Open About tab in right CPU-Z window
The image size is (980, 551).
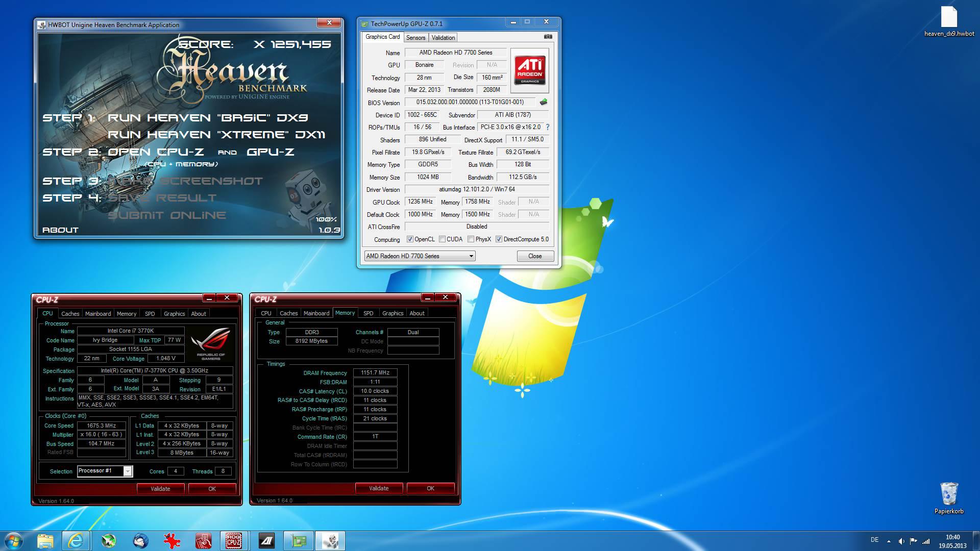pos(417,313)
